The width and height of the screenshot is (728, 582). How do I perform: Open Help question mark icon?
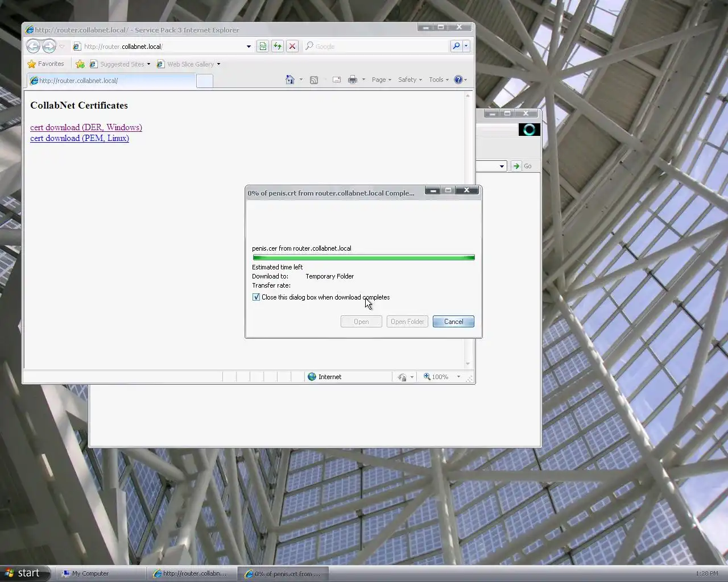tap(458, 80)
